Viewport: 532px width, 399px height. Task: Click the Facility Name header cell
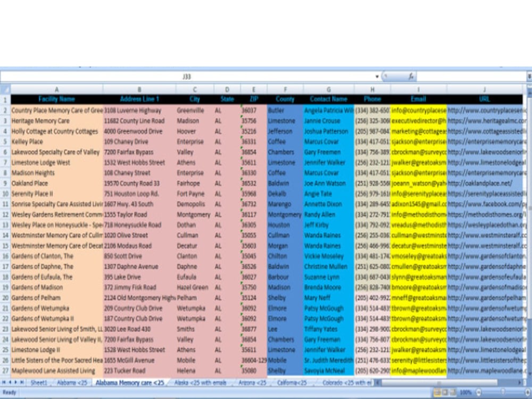[x=57, y=99]
